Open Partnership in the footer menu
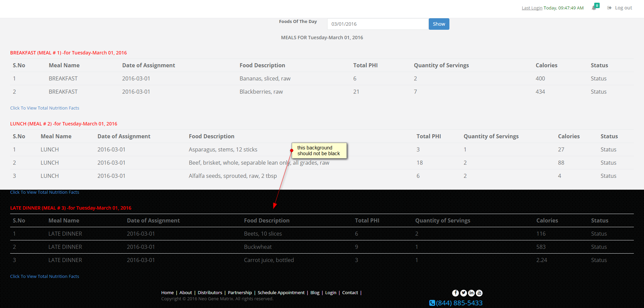644x308 pixels. (x=240, y=293)
